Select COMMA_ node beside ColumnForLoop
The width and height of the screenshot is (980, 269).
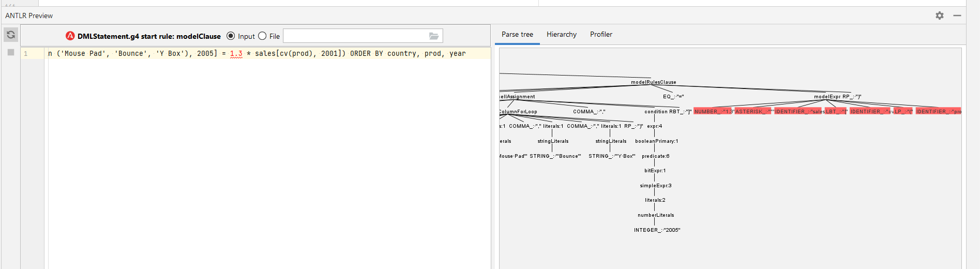click(x=589, y=112)
